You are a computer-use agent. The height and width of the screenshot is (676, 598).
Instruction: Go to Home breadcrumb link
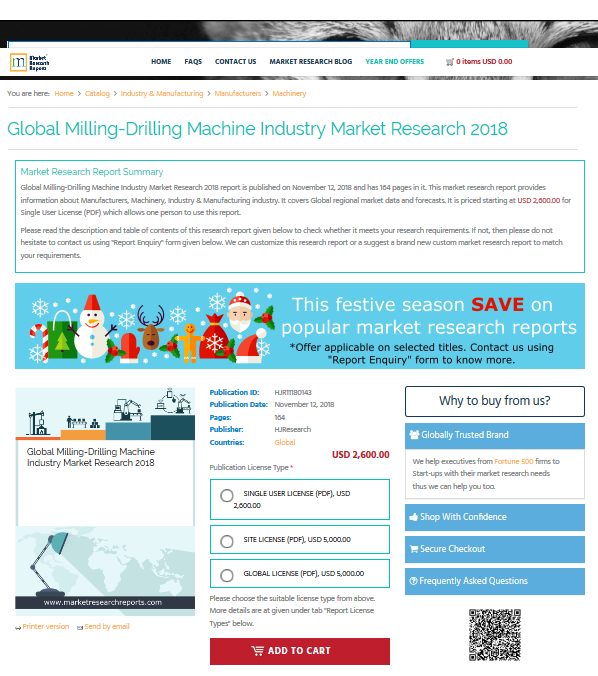click(64, 93)
